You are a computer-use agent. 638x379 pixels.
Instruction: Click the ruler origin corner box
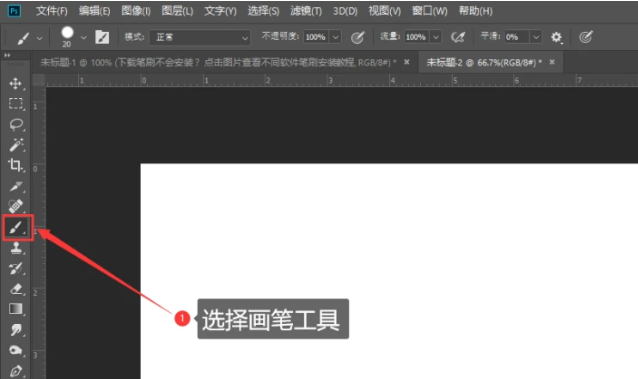tap(38, 80)
